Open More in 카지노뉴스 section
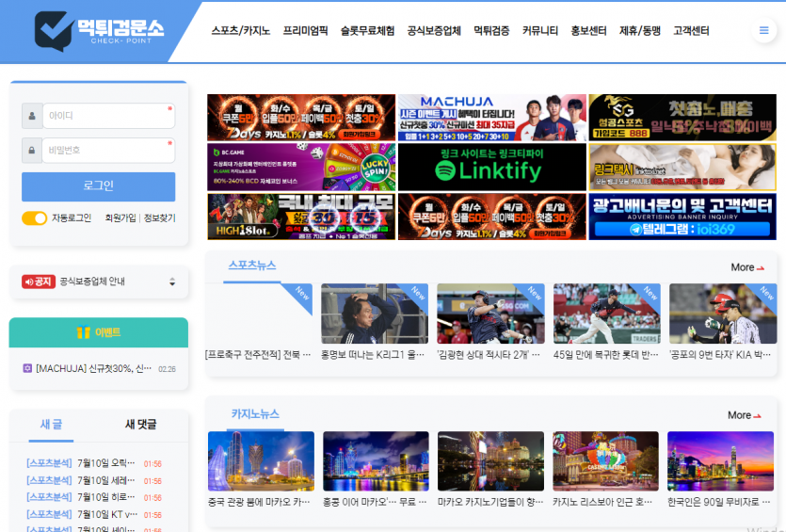Image resolution: width=786 pixels, height=532 pixels. pos(744,415)
